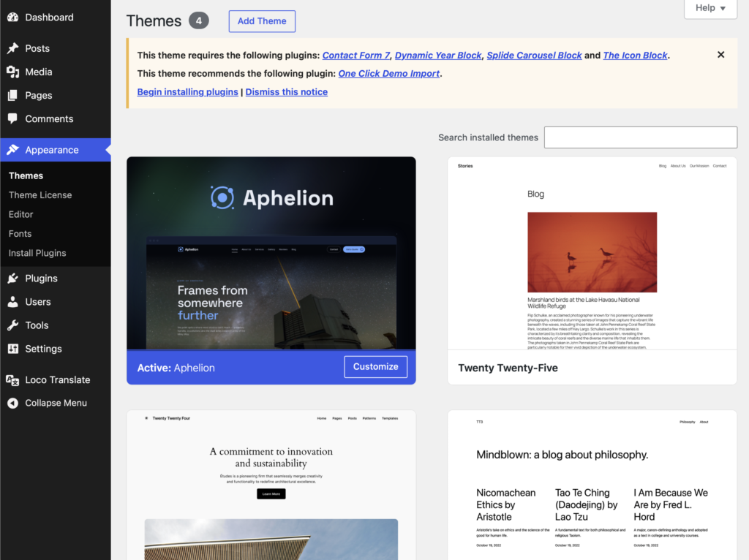Select the Pages icon in the sidebar

(x=13, y=95)
